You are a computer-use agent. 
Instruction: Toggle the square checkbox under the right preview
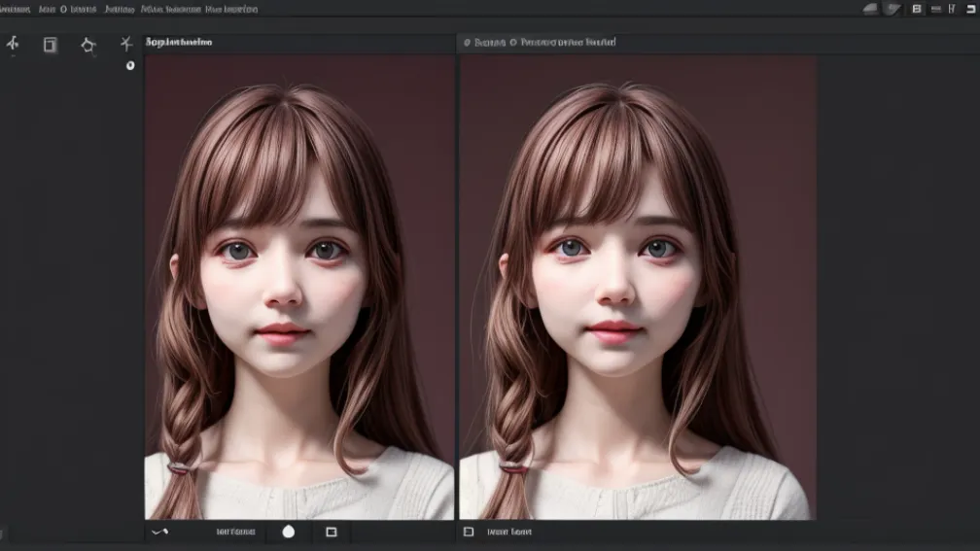point(469,532)
